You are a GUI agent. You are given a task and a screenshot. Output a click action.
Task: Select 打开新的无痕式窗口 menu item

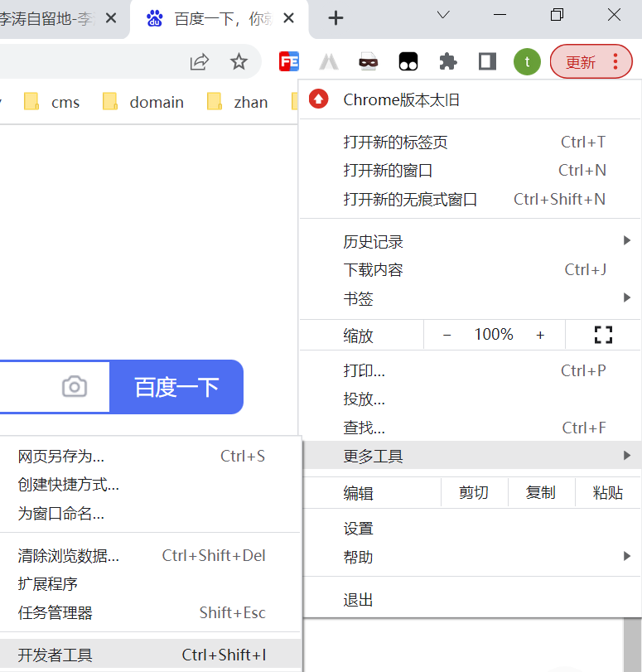pos(471,200)
